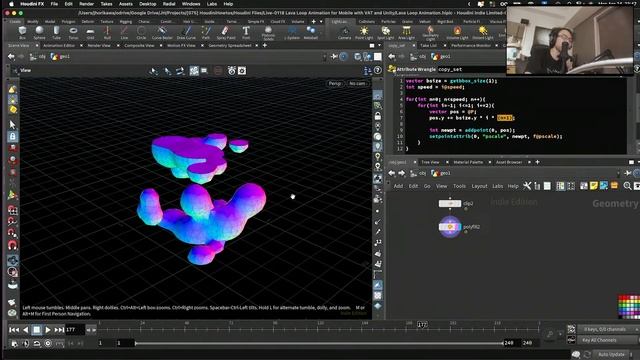This screenshot has width=640, height=360.
Task: Select the L-System shelf tool
Action: [x=292, y=32]
